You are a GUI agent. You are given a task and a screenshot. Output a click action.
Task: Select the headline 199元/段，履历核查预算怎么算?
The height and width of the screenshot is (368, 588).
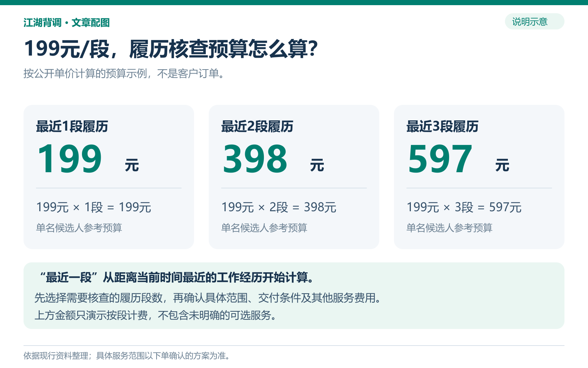coord(171,49)
